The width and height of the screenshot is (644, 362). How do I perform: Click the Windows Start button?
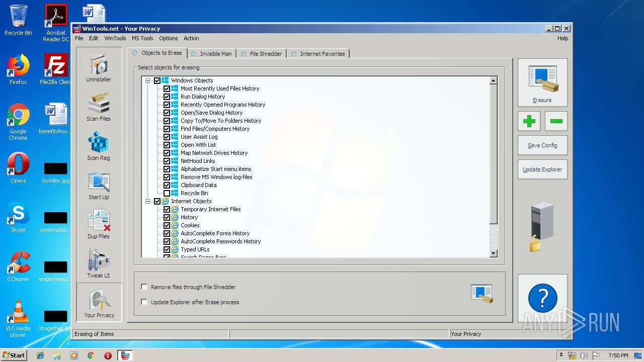[14, 355]
